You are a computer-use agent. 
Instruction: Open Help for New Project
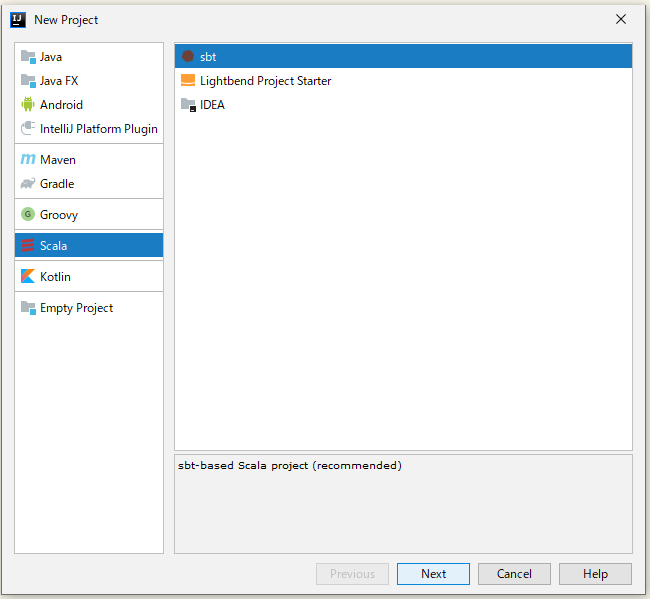(595, 574)
